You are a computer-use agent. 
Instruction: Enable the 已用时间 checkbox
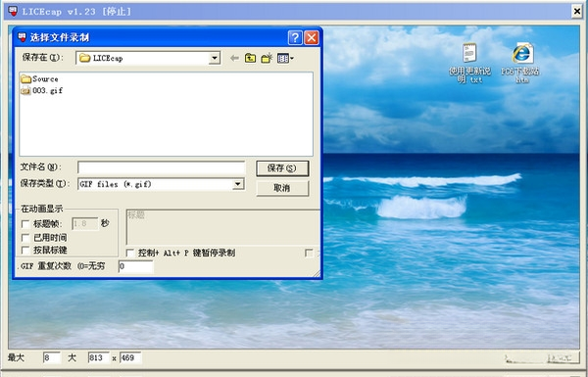25,238
